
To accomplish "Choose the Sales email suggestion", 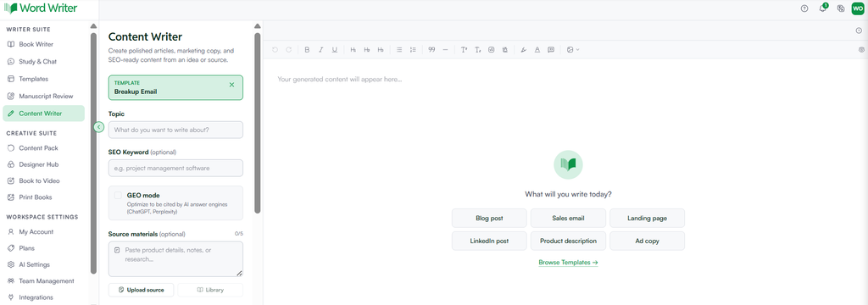I will click(x=568, y=218).
